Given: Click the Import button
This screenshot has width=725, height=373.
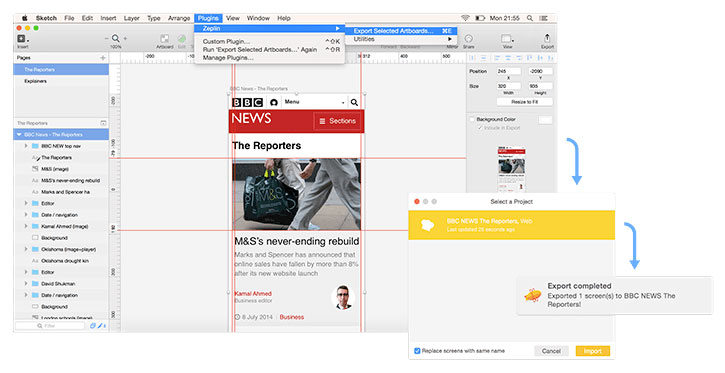Looking at the screenshot, I should (593, 351).
